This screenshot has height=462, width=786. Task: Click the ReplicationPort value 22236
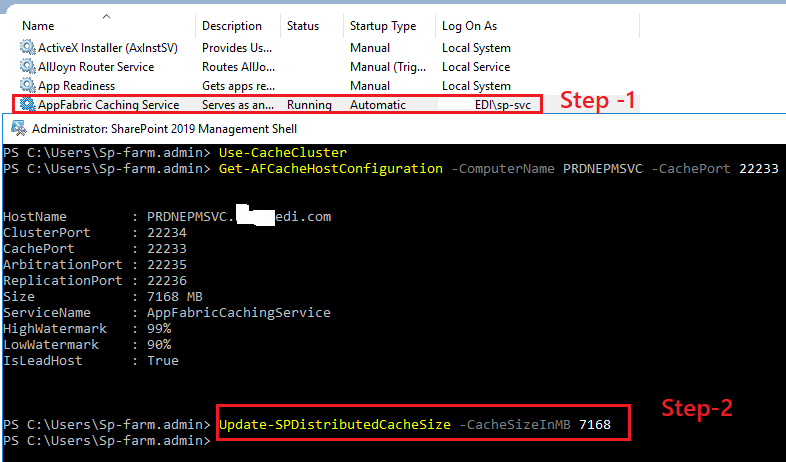[166, 281]
